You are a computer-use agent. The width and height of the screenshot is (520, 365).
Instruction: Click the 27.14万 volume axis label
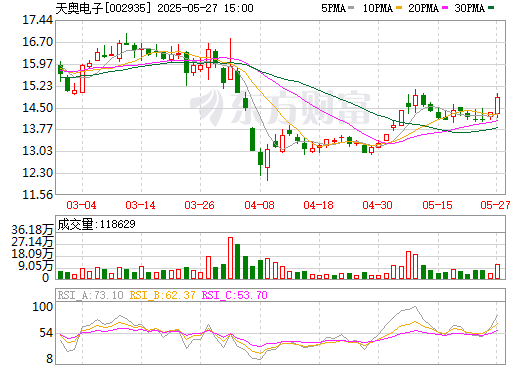(32, 242)
